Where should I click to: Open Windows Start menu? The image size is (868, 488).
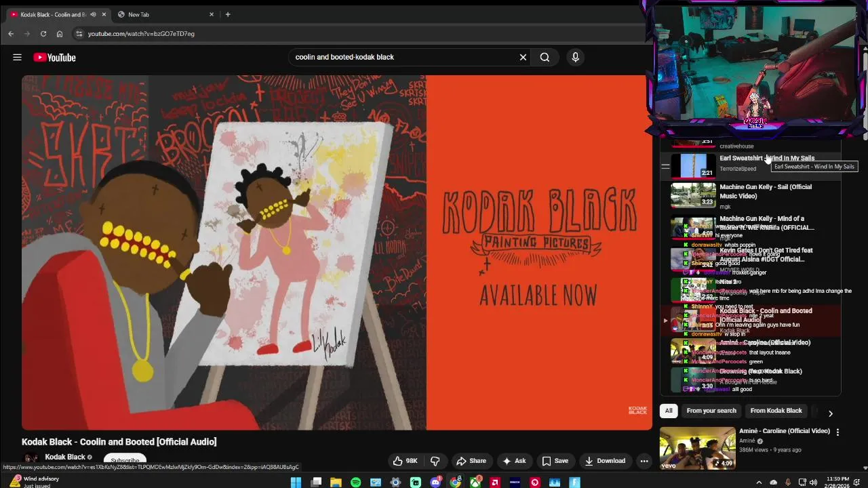click(x=296, y=483)
